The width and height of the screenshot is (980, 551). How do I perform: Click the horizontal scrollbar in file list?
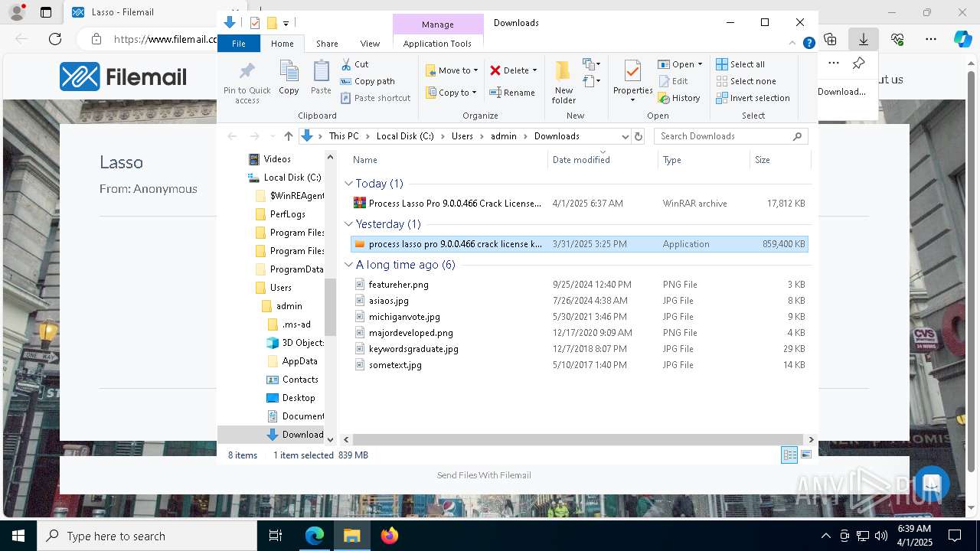click(577, 439)
